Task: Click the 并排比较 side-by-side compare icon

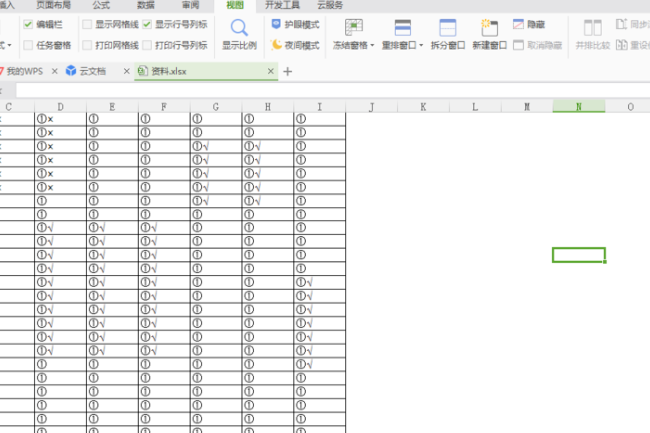Action: [x=592, y=27]
